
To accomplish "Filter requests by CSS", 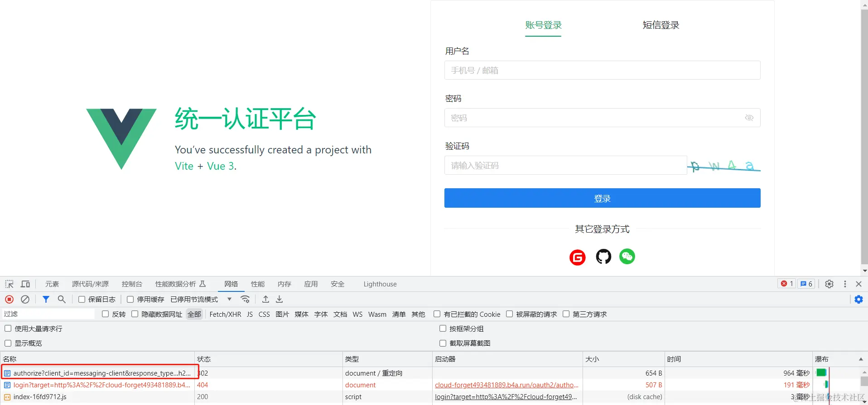I will [x=264, y=314].
